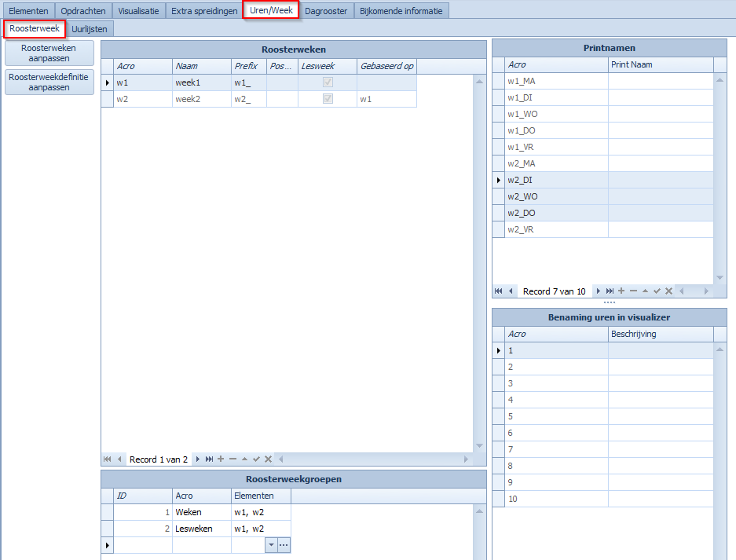Cancel edit with X in Printnamen navigator
The height and width of the screenshot is (560, 736).
tap(669, 291)
